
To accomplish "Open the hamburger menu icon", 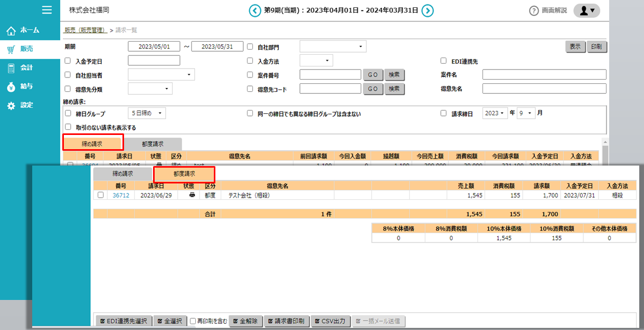I will point(47,9).
